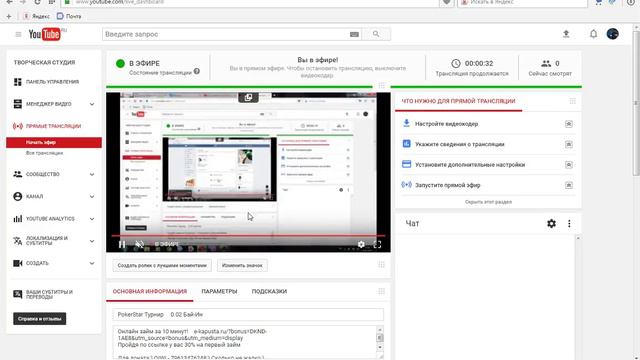Click the Яндекс bookmark
Image resolution: width=640 pixels, height=360 pixels.
coord(37,16)
